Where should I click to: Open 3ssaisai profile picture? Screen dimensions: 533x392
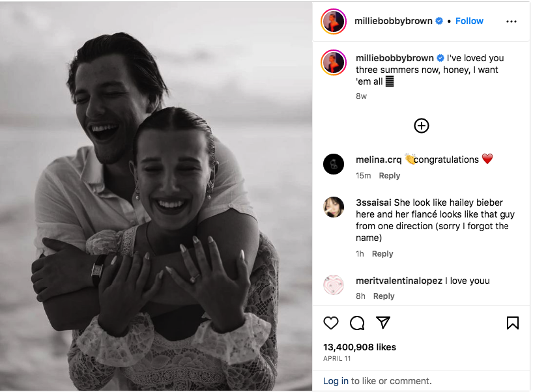[x=334, y=207]
